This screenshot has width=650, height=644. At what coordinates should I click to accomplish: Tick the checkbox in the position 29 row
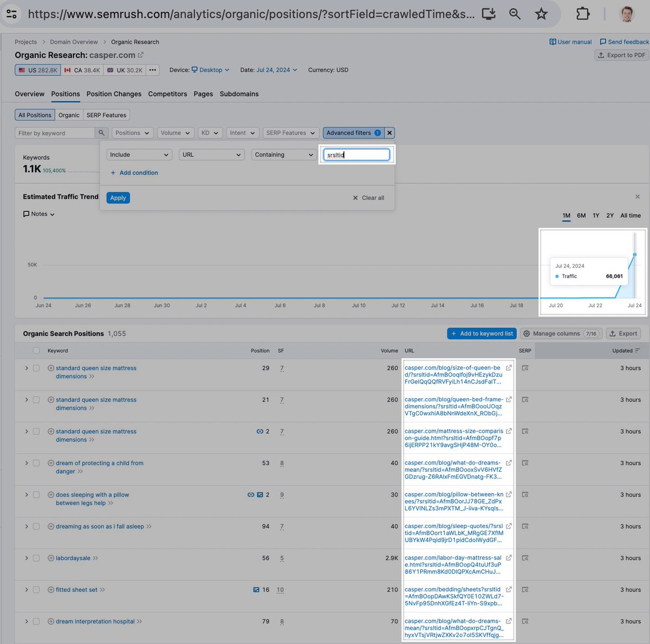click(36, 368)
